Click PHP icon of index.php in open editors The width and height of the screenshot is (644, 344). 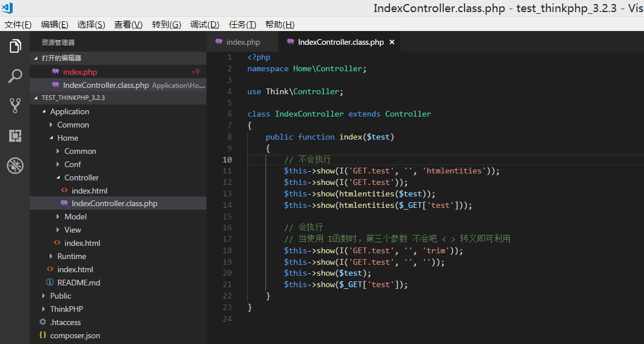click(x=56, y=72)
